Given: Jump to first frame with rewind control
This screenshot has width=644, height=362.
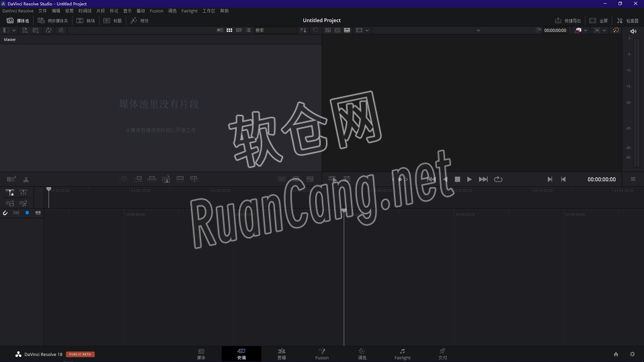Looking at the screenshot, I should pos(431,179).
